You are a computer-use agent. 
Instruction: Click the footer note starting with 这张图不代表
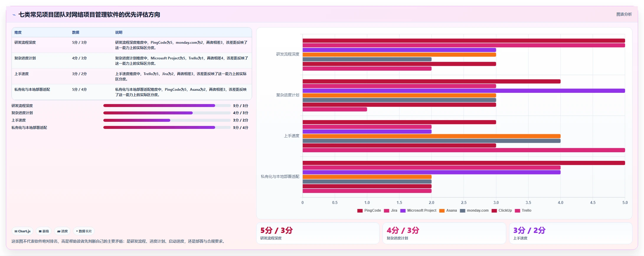pos(119,242)
